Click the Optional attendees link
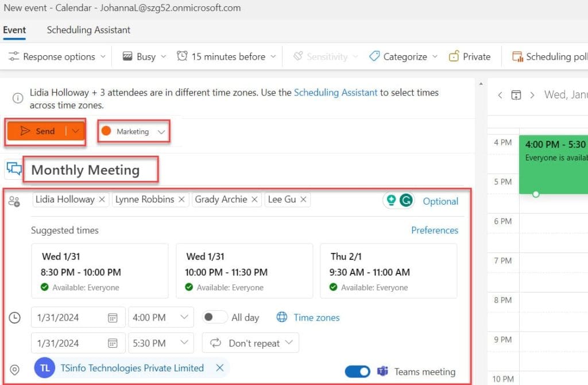Viewport: 588px width, 385px height. (x=440, y=201)
